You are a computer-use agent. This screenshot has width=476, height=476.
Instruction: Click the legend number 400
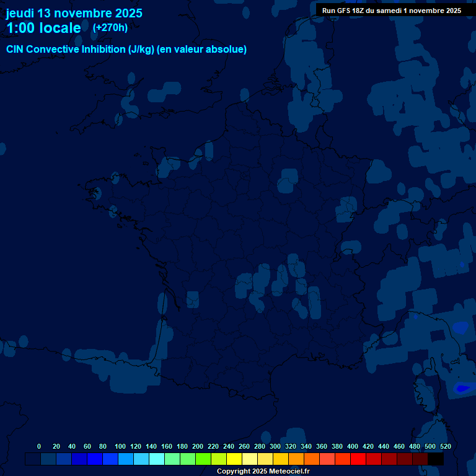(x=353, y=446)
